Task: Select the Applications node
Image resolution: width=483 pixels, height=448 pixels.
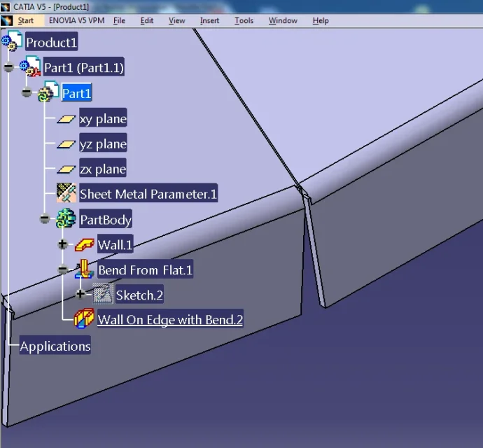Action: point(55,345)
